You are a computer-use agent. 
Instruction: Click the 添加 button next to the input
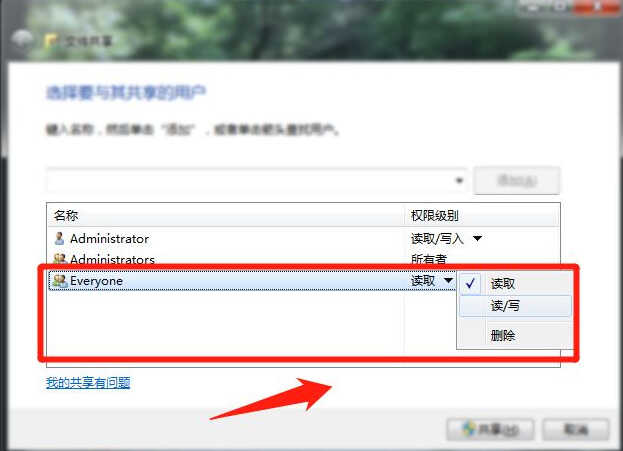click(x=517, y=181)
